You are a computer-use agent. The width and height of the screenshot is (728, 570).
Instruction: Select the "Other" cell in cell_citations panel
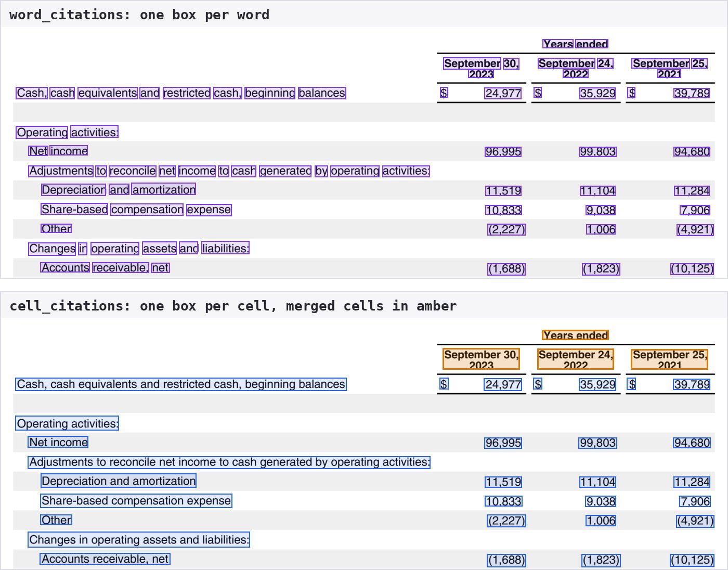coord(56,520)
